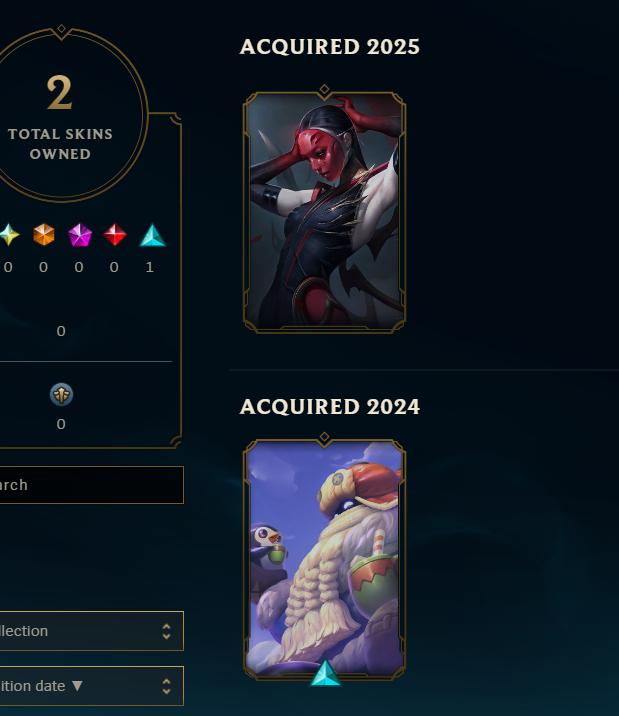This screenshot has width=619, height=716.
Task: Open the Collection grouping dropdown
Action: pyautogui.click(x=91, y=631)
